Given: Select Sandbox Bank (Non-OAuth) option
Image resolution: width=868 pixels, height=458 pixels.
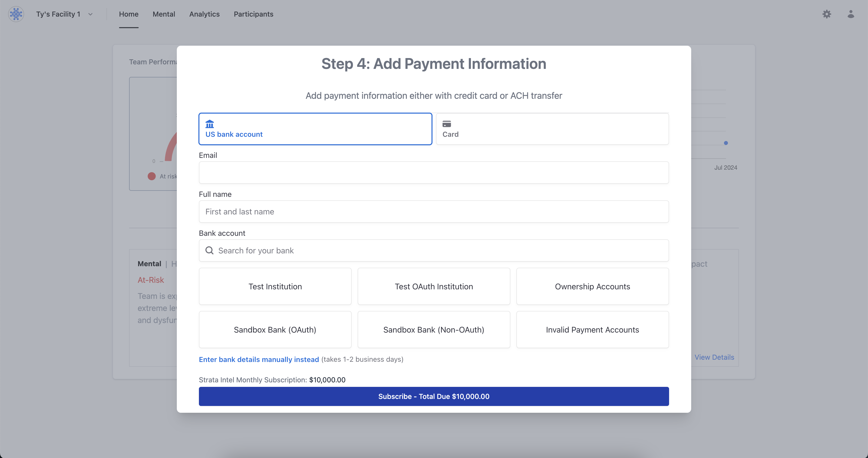Looking at the screenshot, I should (x=433, y=330).
